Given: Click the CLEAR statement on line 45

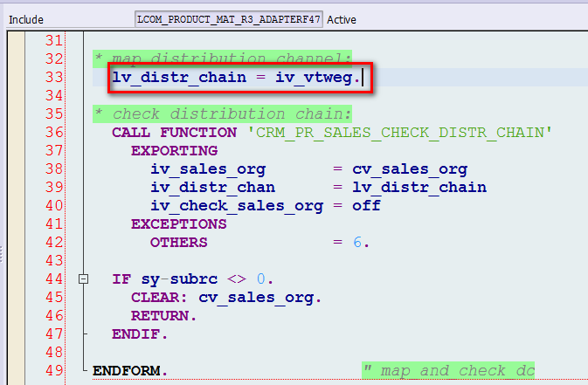Looking at the screenshot, I should pyautogui.click(x=226, y=298).
